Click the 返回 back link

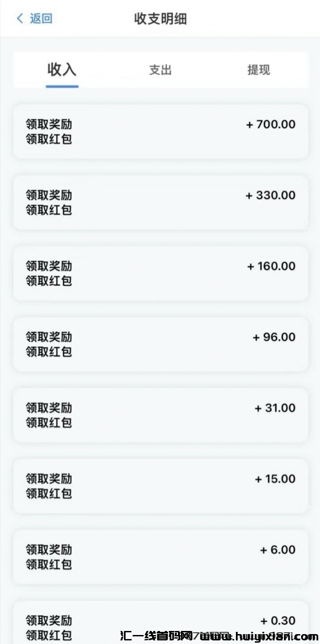(41, 18)
